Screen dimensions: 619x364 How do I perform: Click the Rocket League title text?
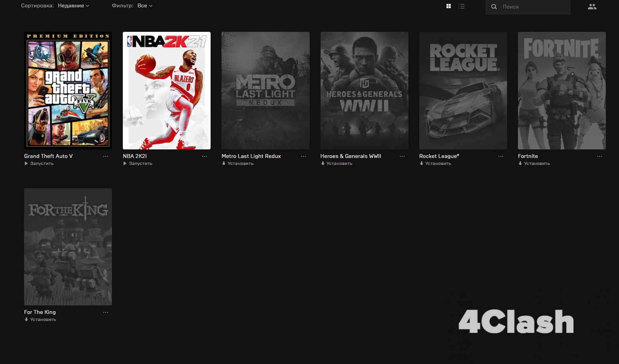(439, 156)
